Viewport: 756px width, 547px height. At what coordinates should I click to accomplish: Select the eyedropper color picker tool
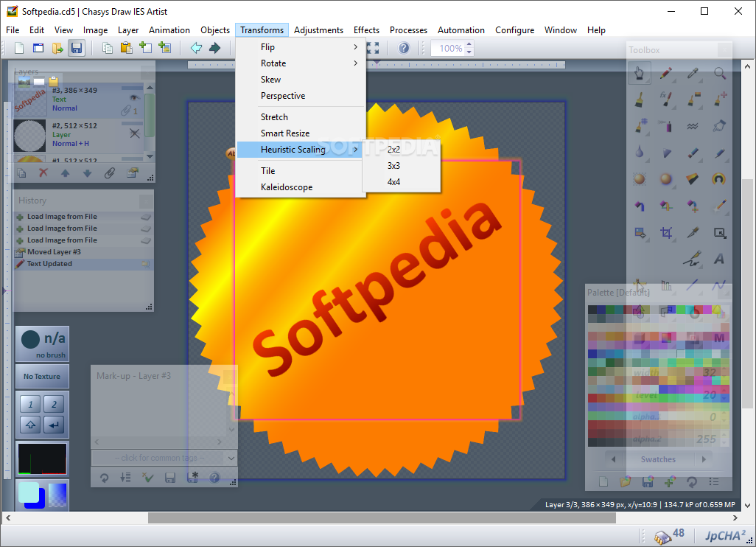click(693, 73)
